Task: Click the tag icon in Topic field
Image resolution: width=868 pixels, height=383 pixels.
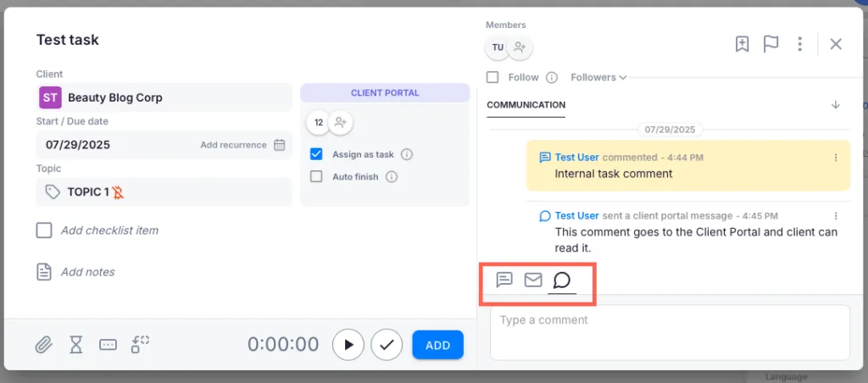Action: coord(53,192)
